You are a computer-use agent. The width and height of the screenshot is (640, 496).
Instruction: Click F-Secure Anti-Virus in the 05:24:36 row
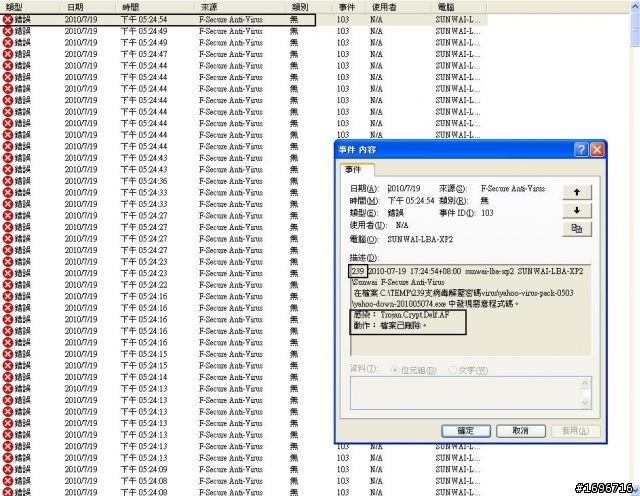231,181
